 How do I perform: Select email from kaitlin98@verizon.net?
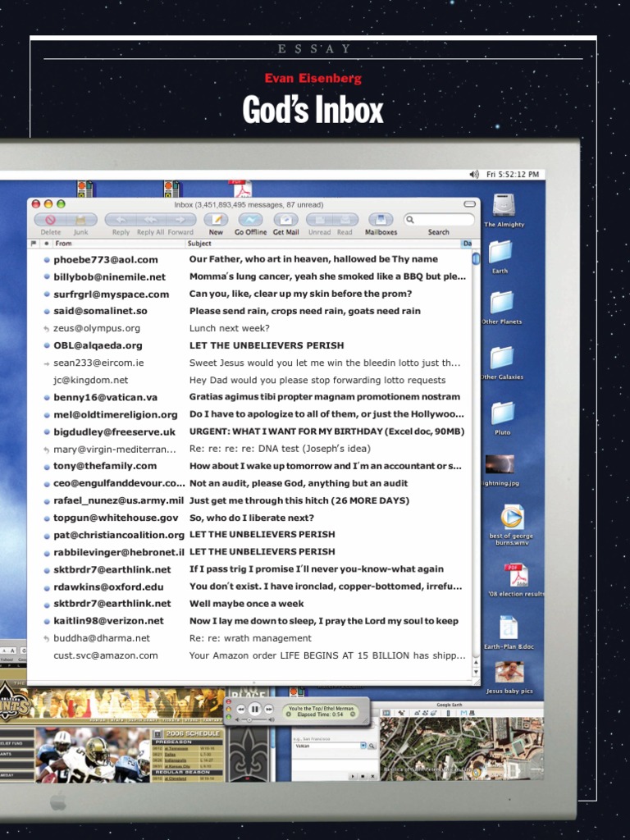click(x=251, y=621)
